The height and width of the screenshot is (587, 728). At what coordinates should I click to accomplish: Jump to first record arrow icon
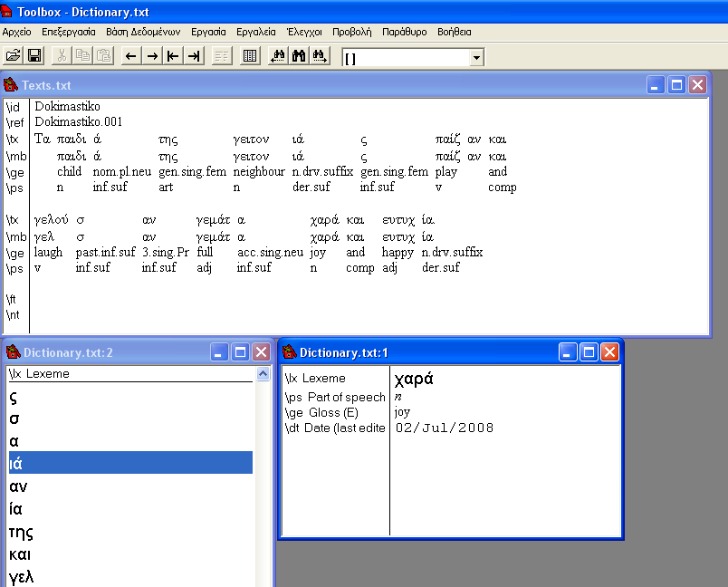[x=173, y=56]
